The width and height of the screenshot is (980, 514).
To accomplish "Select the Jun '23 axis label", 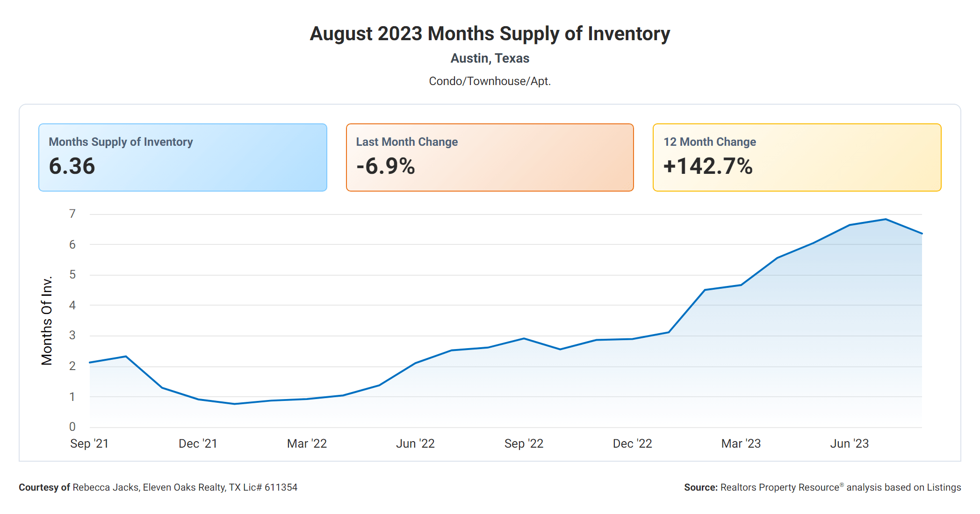I will (x=851, y=443).
